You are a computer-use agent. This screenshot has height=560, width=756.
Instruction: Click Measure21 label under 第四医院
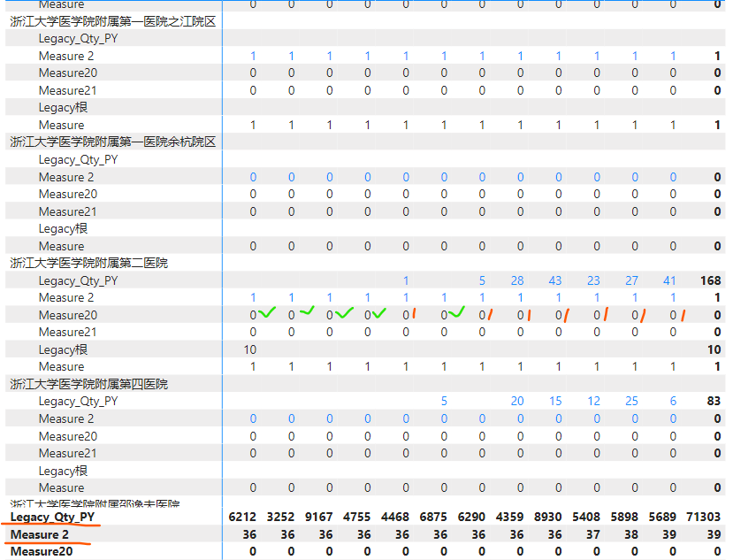click(x=67, y=454)
